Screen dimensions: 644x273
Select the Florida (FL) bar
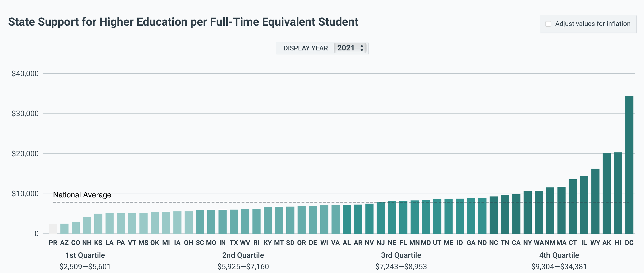[403, 217]
